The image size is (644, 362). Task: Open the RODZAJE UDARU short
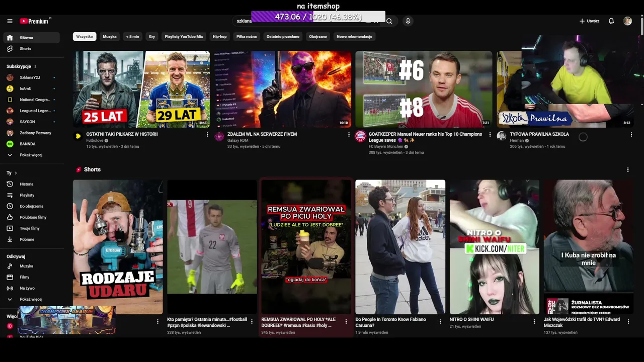point(118,247)
